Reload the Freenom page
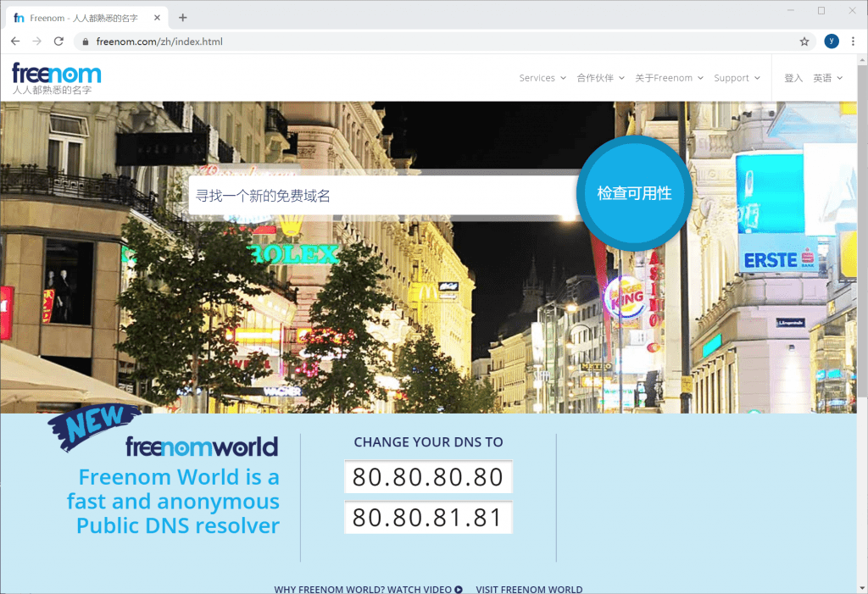This screenshot has height=594, width=868. [x=58, y=41]
